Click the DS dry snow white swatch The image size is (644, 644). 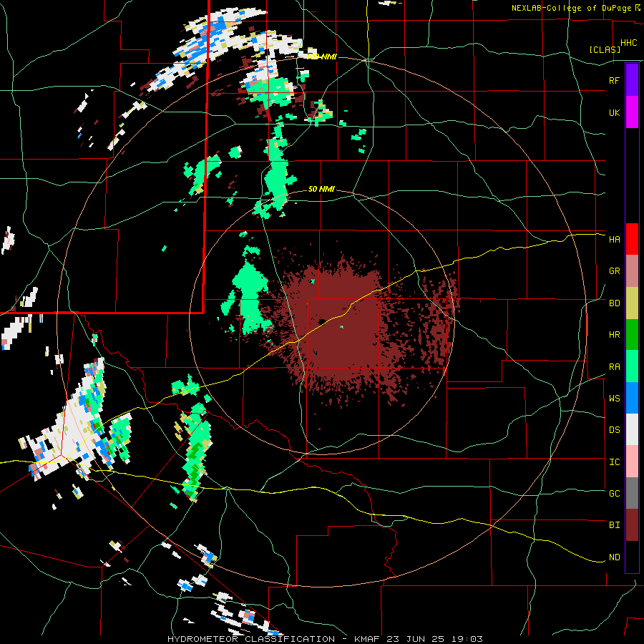[632, 429]
